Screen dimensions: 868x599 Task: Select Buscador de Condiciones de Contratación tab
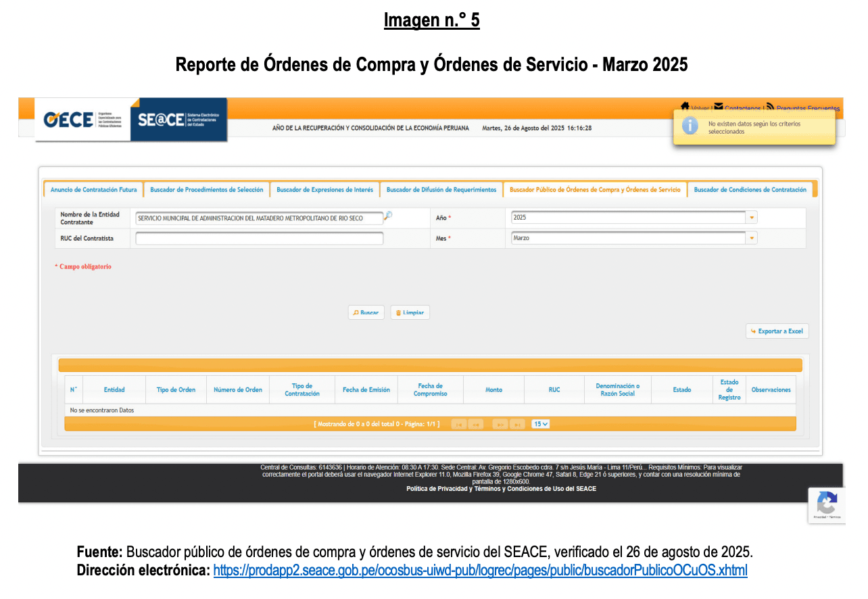[x=750, y=190]
